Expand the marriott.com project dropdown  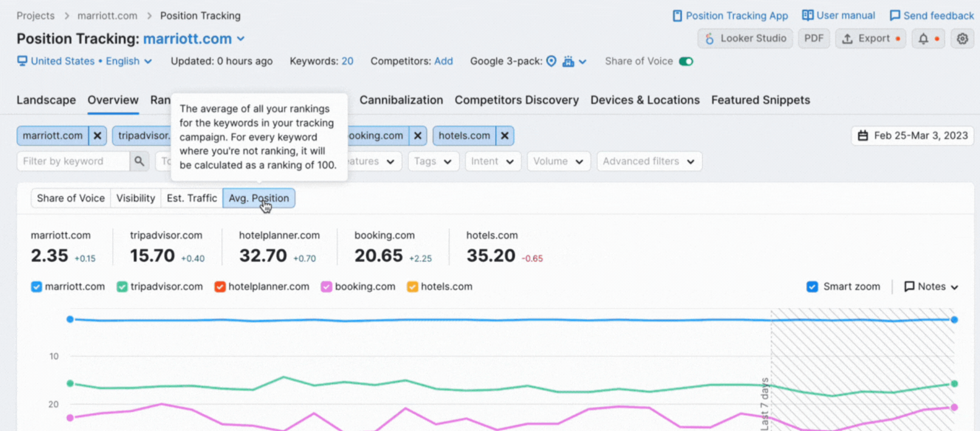coord(241,39)
